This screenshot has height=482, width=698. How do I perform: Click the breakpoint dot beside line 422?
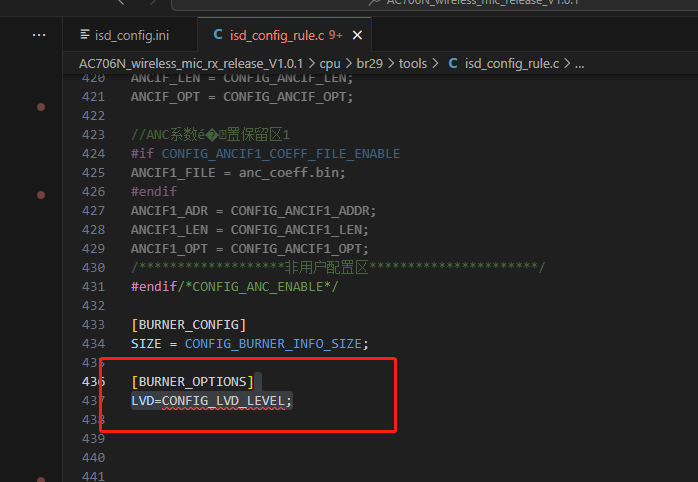pyautogui.click(x=41, y=107)
